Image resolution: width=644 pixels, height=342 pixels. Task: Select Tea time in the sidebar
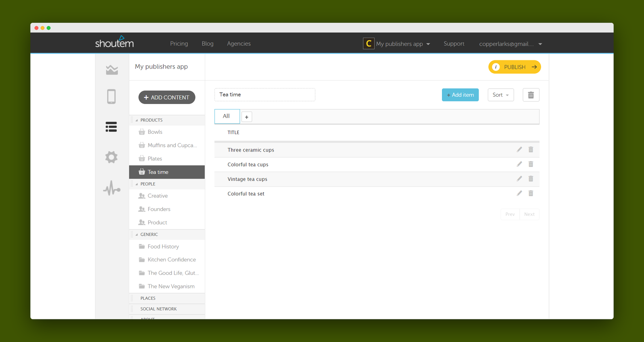pyautogui.click(x=167, y=172)
